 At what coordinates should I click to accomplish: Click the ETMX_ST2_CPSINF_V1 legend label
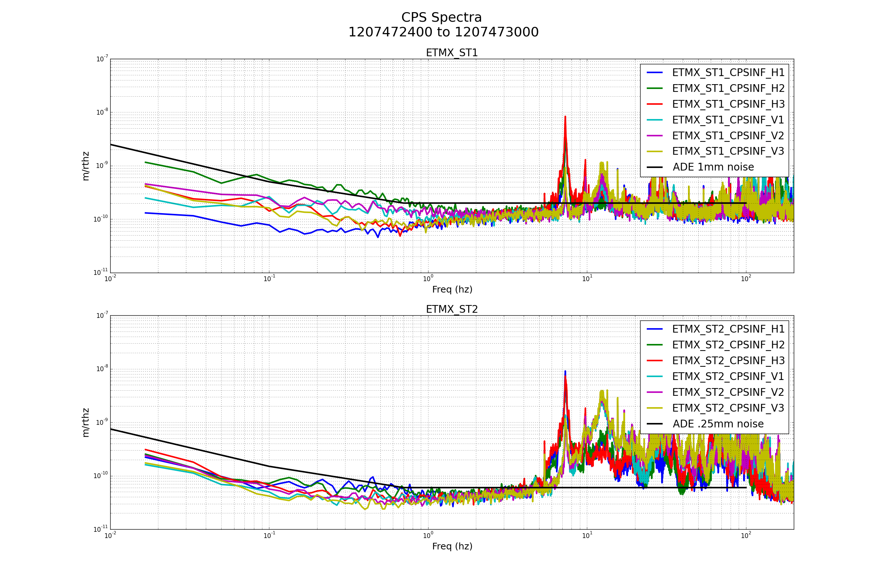click(728, 376)
